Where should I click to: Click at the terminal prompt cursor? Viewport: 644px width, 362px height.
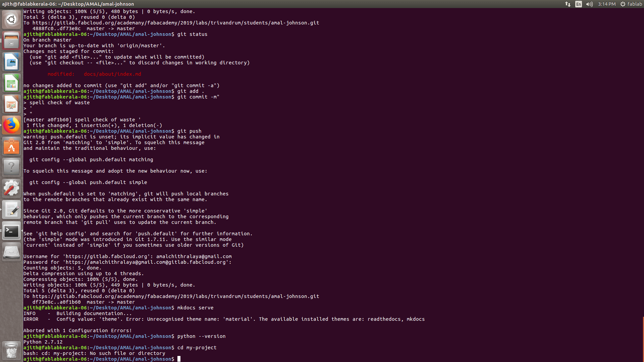pos(179,359)
